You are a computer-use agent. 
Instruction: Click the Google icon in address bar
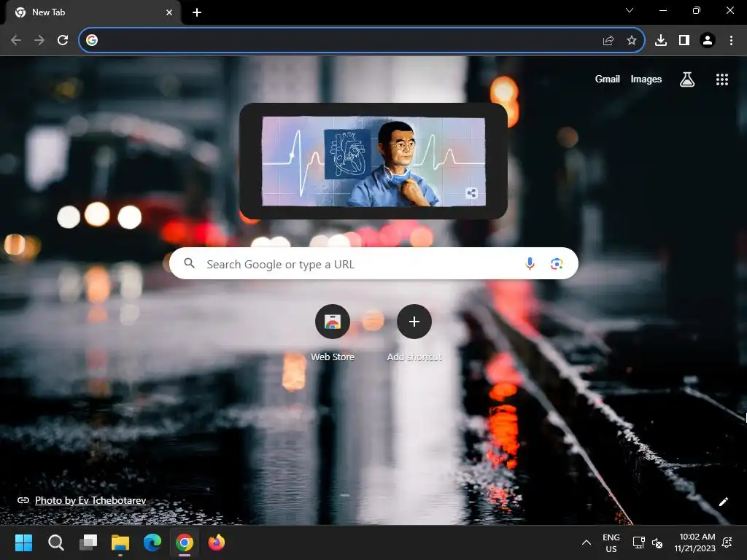pyautogui.click(x=92, y=40)
